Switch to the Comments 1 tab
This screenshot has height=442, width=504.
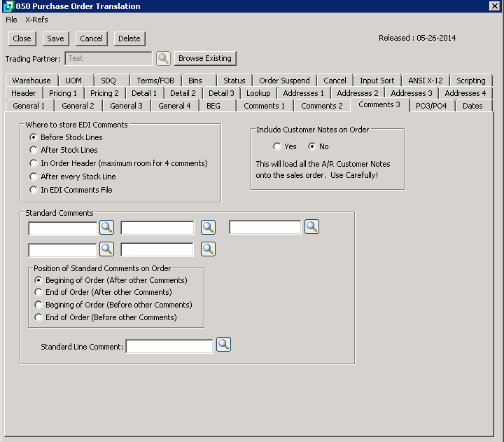pos(264,106)
